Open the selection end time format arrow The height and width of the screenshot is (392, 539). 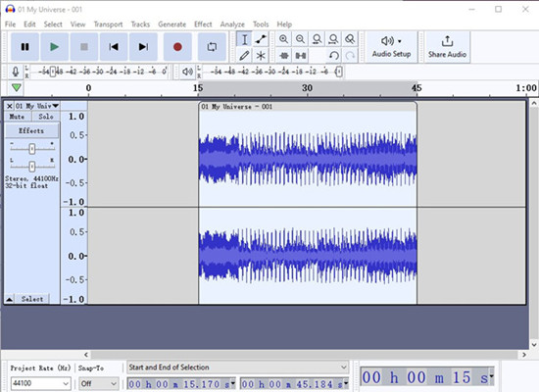(x=346, y=383)
